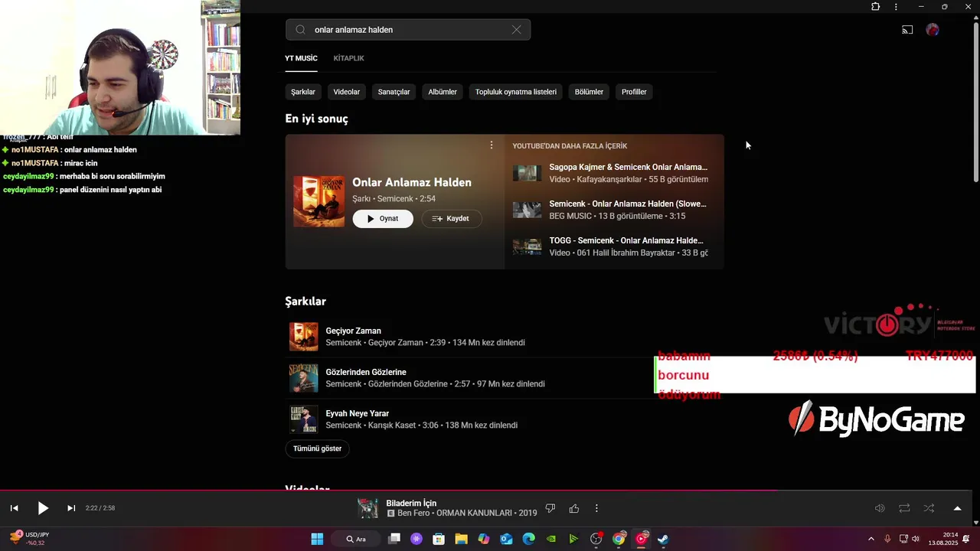Click the volume speaker icon in player
The image size is (980, 551).
(x=880, y=508)
